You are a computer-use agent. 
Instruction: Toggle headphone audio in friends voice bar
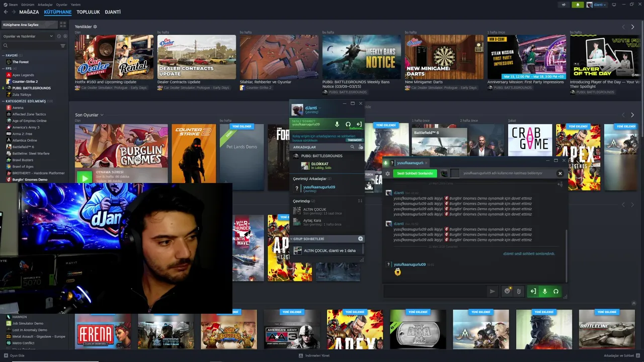(x=348, y=124)
